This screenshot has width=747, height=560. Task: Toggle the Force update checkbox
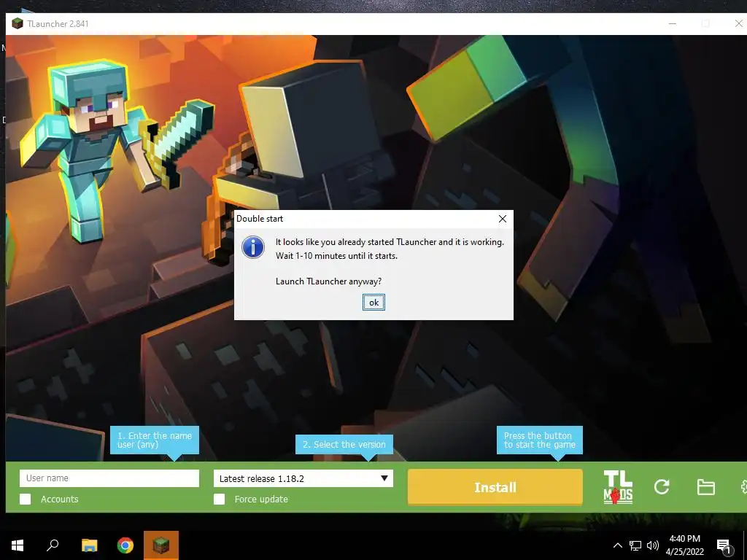pos(219,499)
